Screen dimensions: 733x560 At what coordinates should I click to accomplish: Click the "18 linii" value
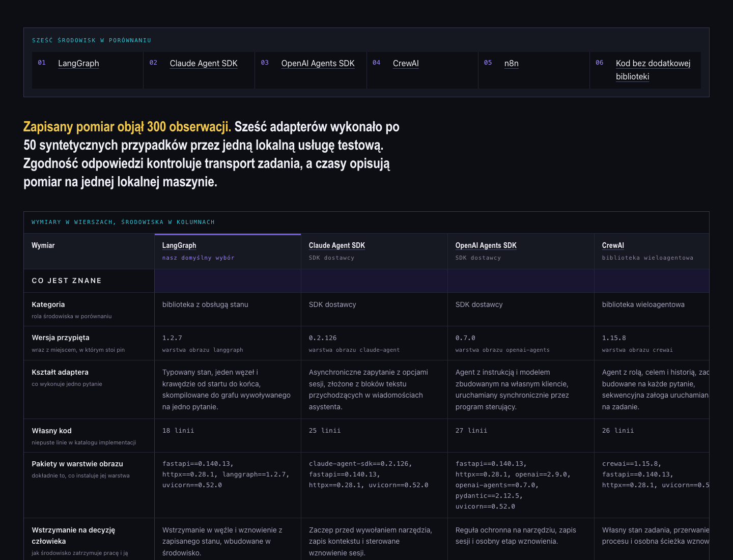tap(178, 431)
